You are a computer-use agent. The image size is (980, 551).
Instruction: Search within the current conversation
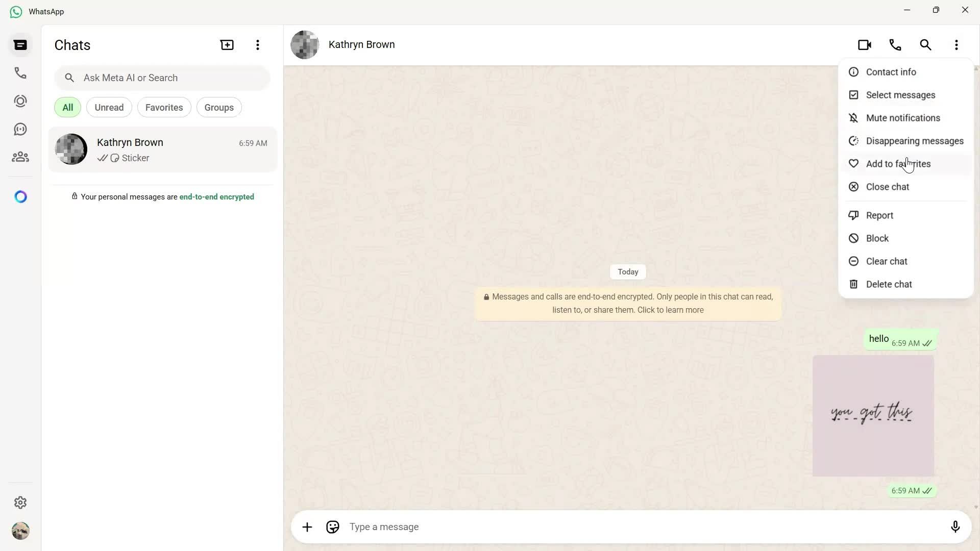[926, 45]
